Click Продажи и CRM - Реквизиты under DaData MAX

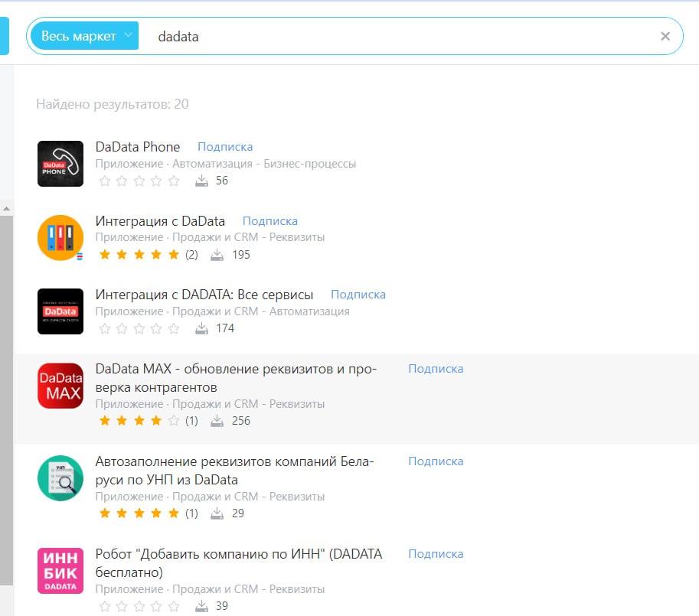click(248, 404)
